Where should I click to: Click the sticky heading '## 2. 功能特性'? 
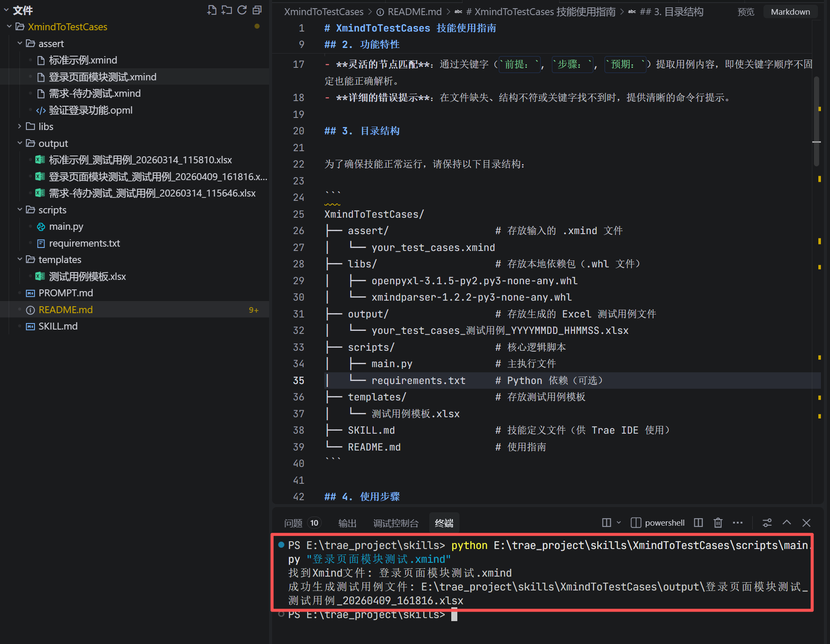pyautogui.click(x=362, y=44)
